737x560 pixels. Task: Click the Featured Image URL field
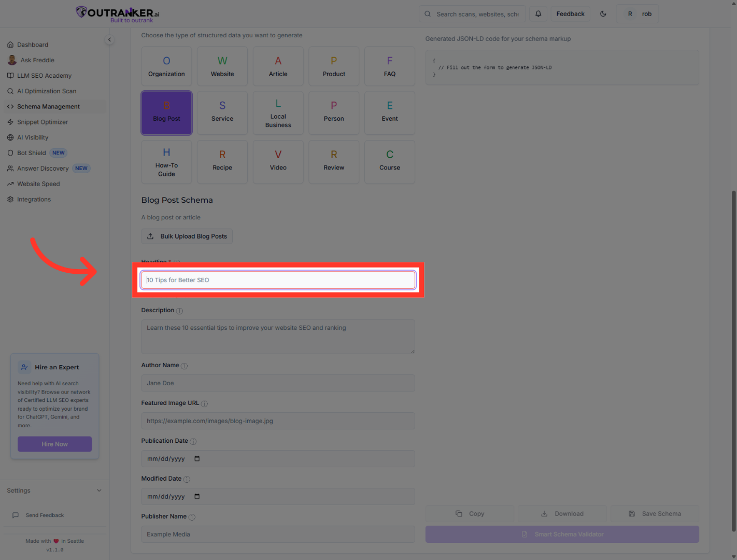pyautogui.click(x=278, y=421)
